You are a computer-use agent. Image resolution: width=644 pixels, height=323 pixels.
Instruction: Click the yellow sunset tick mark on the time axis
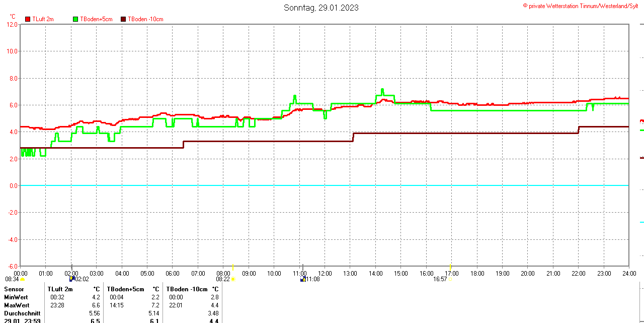pos(450,267)
